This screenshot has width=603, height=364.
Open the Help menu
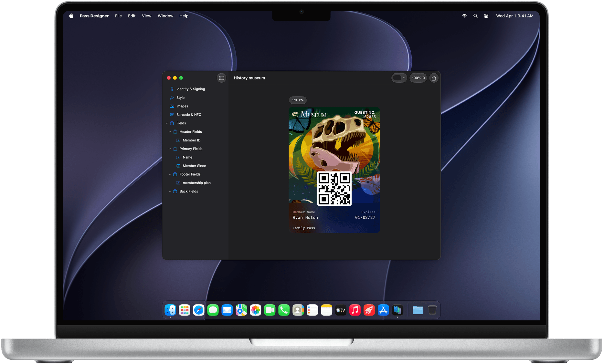[x=184, y=16]
